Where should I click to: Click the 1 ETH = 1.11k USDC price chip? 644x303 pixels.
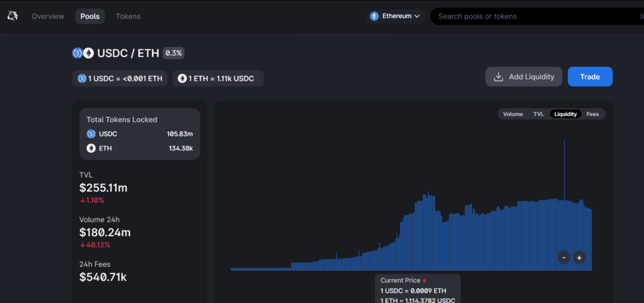point(218,78)
